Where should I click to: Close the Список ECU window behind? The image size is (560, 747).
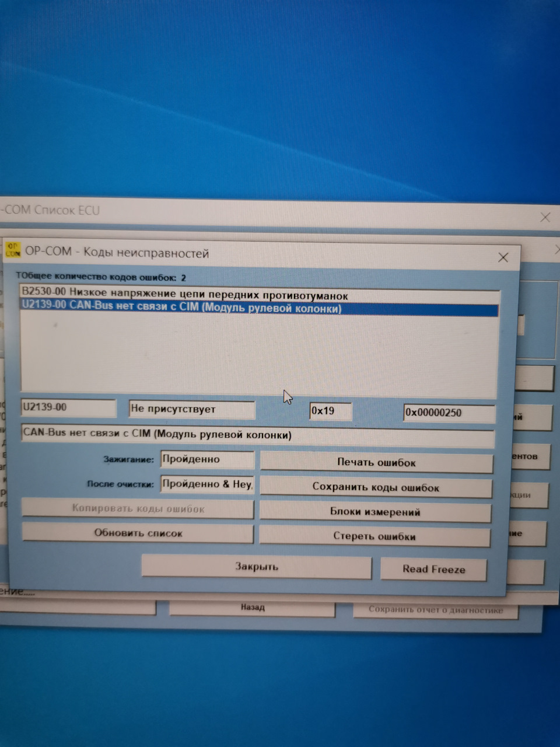pos(545,218)
